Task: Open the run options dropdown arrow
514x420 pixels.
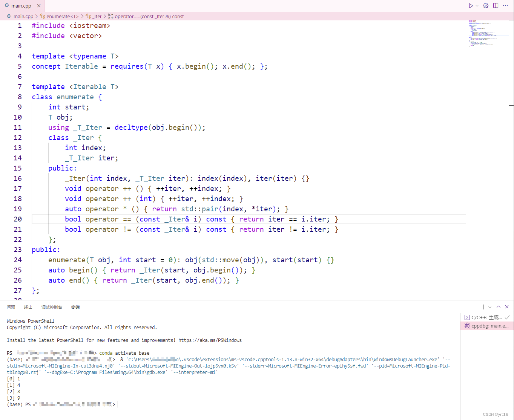Action: (477, 6)
